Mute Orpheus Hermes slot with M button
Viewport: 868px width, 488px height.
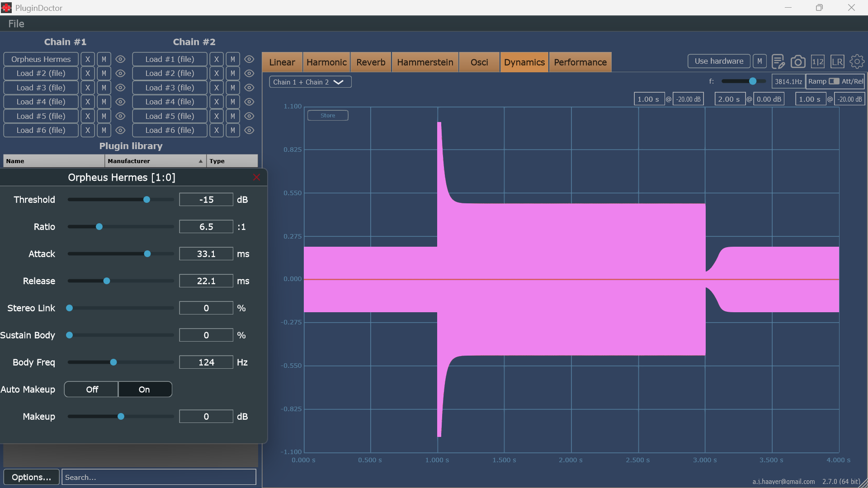(x=104, y=59)
